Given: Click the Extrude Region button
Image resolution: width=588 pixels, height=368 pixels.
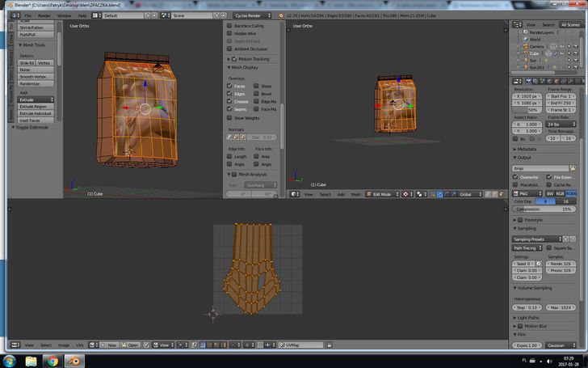Looking at the screenshot, I should [36, 107].
